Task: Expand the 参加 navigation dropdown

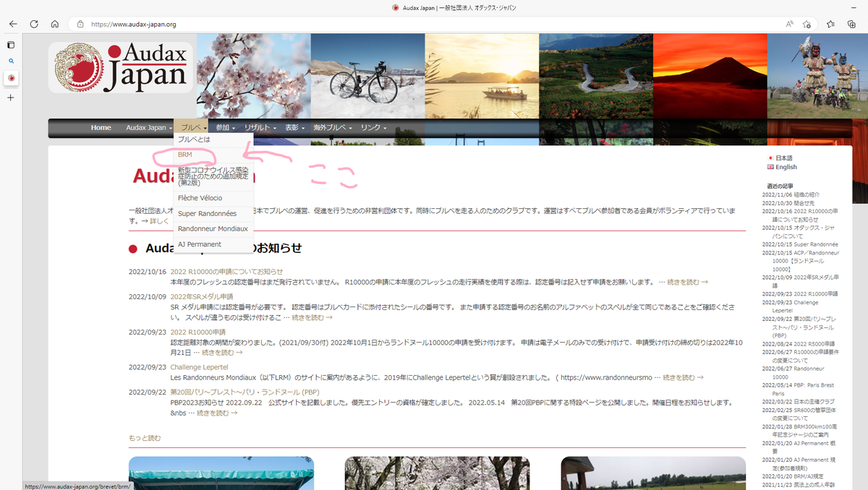Action: (x=225, y=128)
